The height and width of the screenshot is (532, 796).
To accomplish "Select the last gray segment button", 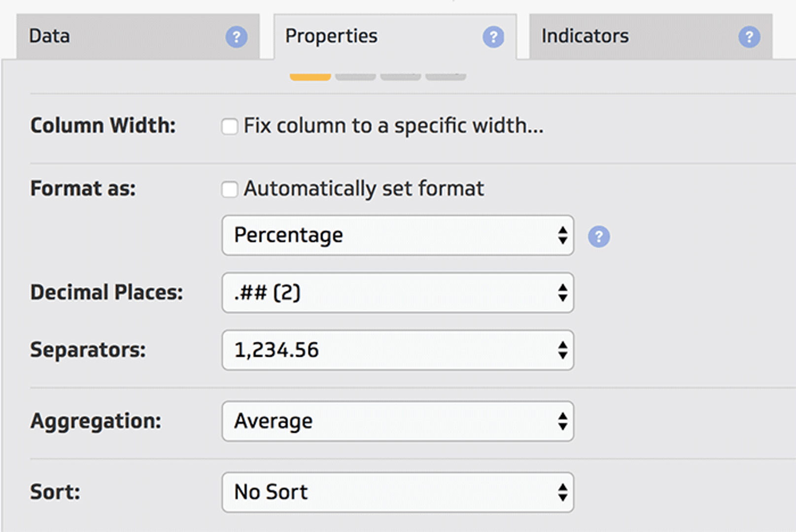I will pyautogui.click(x=446, y=76).
